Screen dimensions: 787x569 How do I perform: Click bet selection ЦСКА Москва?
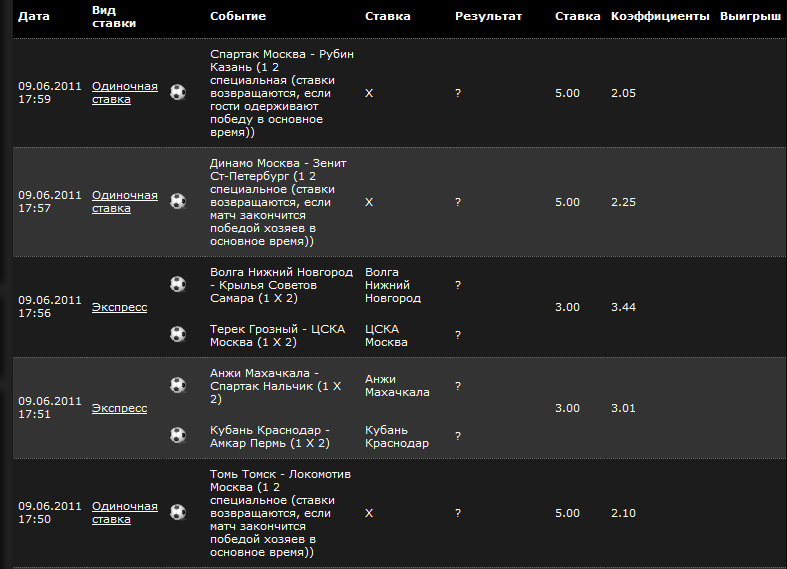tap(386, 336)
